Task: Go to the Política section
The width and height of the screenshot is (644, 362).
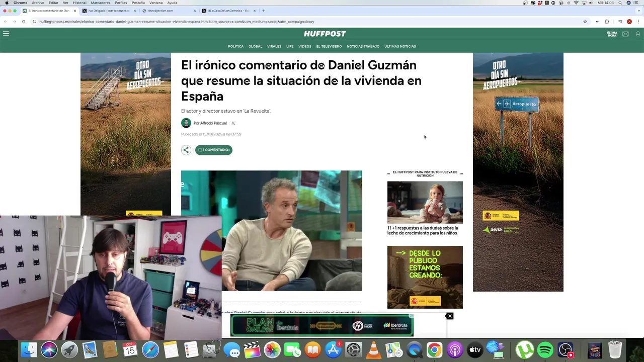Action: pos(235,46)
